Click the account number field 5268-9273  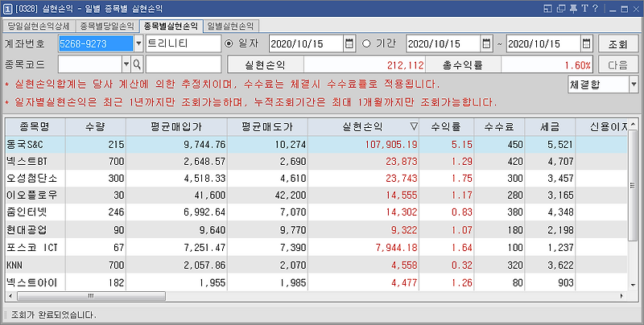tap(96, 43)
